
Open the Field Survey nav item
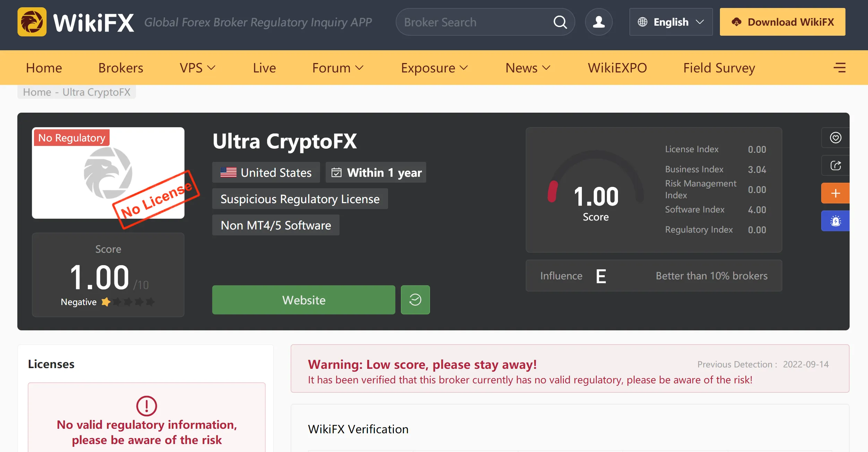(x=719, y=68)
